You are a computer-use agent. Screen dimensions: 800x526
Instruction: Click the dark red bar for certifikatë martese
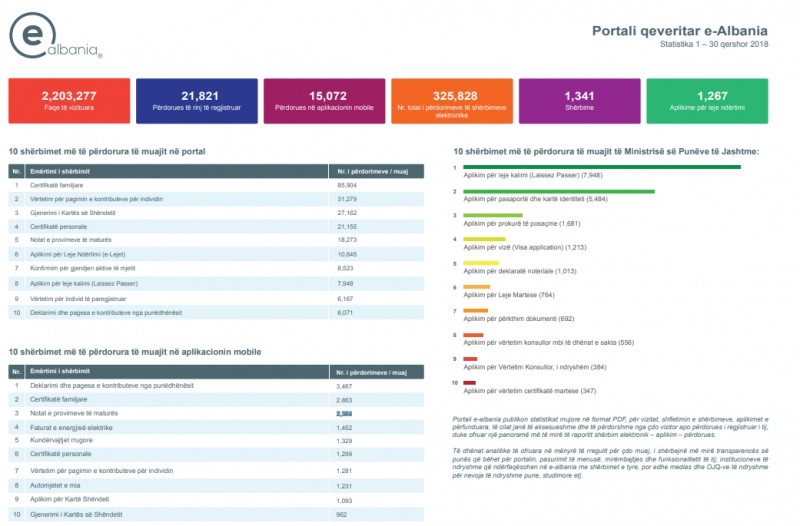pyautogui.click(x=469, y=382)
